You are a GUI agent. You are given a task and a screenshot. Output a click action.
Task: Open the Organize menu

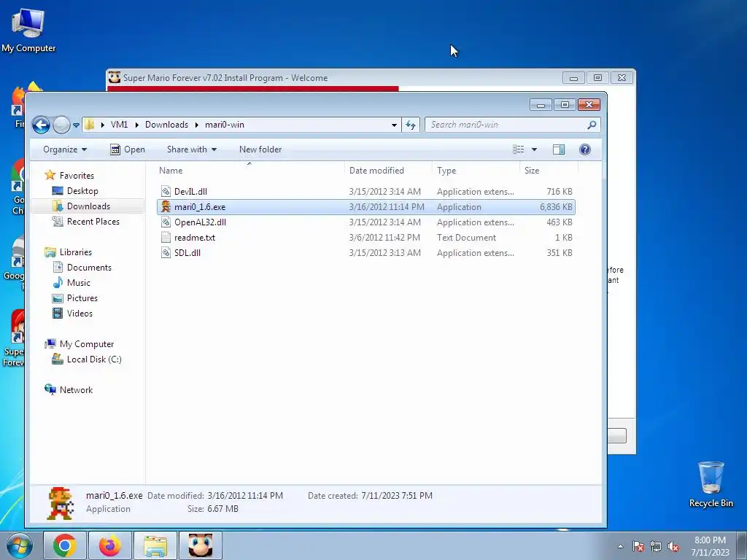[x=65, y=149]
